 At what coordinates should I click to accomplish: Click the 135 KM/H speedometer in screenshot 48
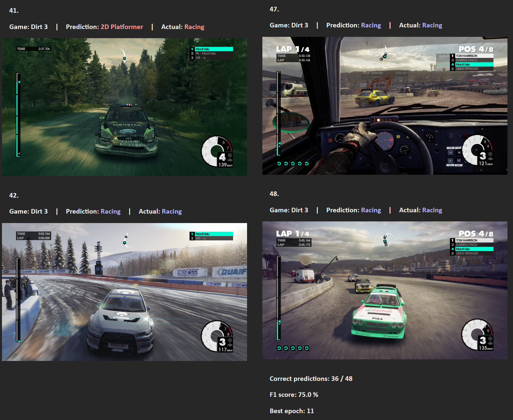[478, 335]
